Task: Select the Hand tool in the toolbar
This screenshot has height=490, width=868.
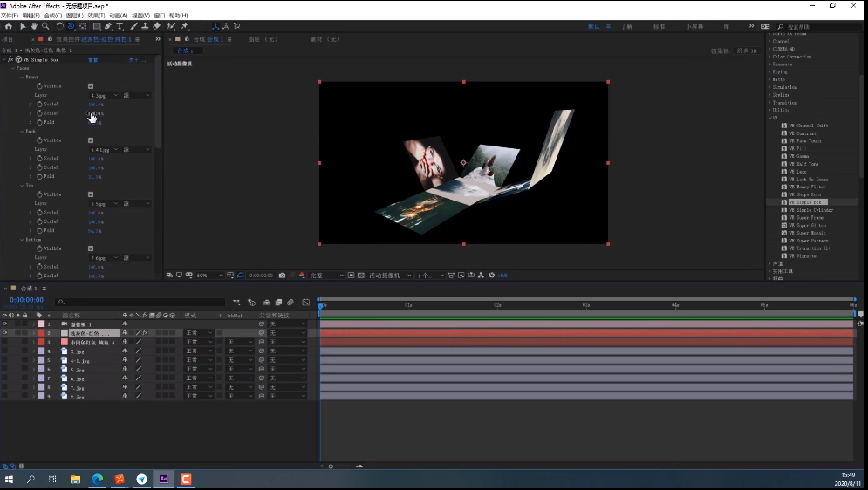Action: [x=34, y=26]
